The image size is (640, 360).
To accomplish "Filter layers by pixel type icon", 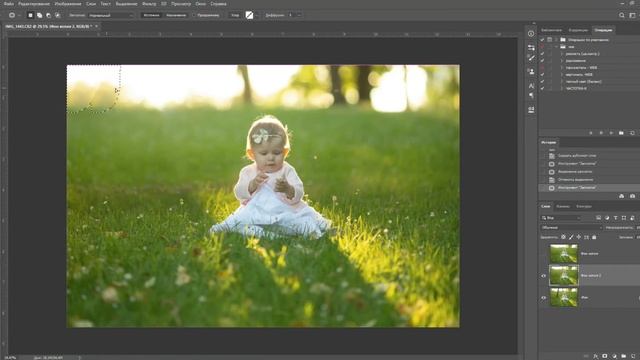I will 598,218.
